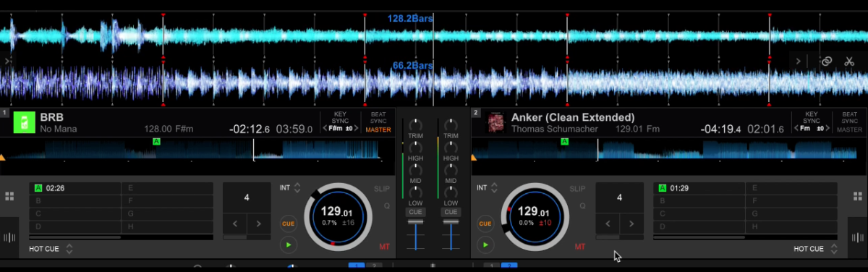Toggle SLIP mode on deck 1
868x272 pixels.
click(381, 189)
